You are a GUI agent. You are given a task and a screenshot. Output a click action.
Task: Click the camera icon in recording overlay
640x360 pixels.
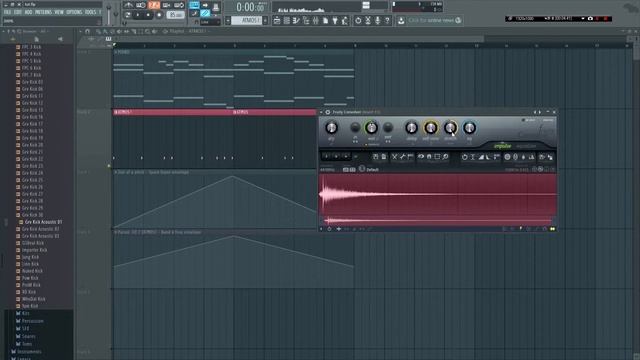(x=590, y=18)
